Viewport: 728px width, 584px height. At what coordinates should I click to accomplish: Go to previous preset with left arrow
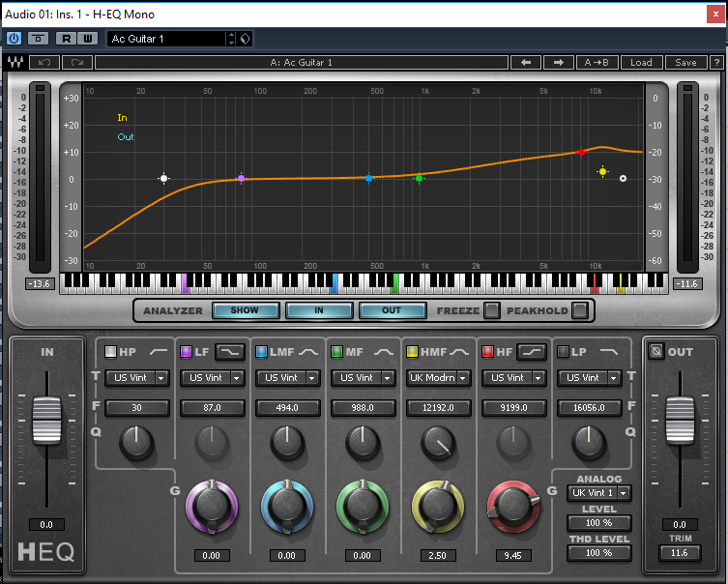tap(526, 62)
